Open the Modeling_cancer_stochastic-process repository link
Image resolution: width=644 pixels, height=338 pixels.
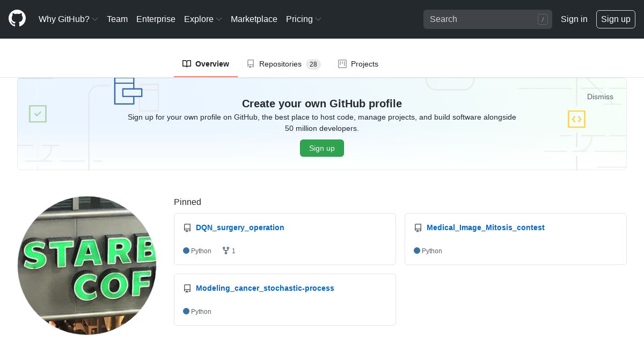[265, 288]
